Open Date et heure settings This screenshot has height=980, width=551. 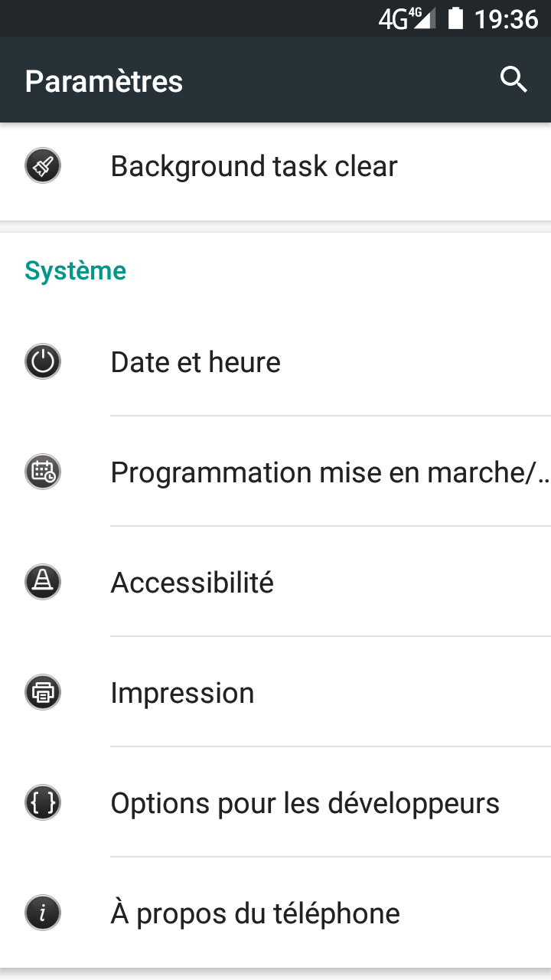196,362
